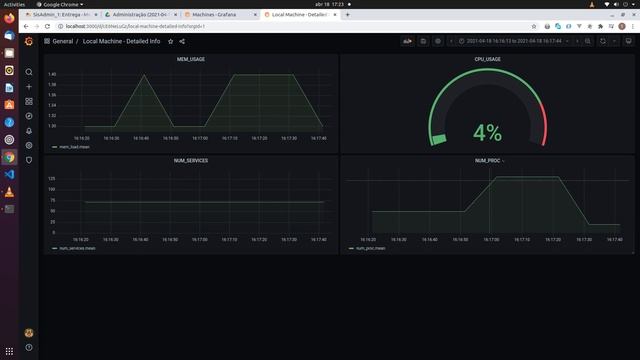Screen dimensions: 640x360
Task: Click the Create plus icon in sidebar
Action: tap(29, 87)
